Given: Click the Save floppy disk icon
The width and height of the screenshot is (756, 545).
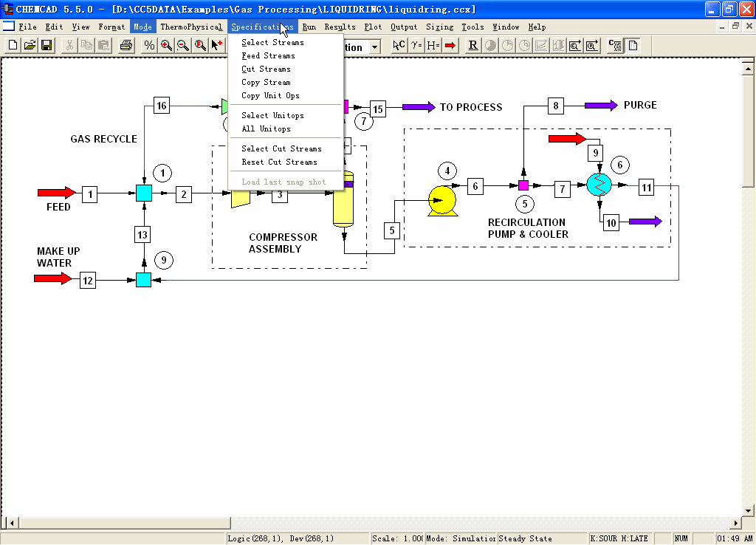Looking at the screenshot, I should coord(47,45).
